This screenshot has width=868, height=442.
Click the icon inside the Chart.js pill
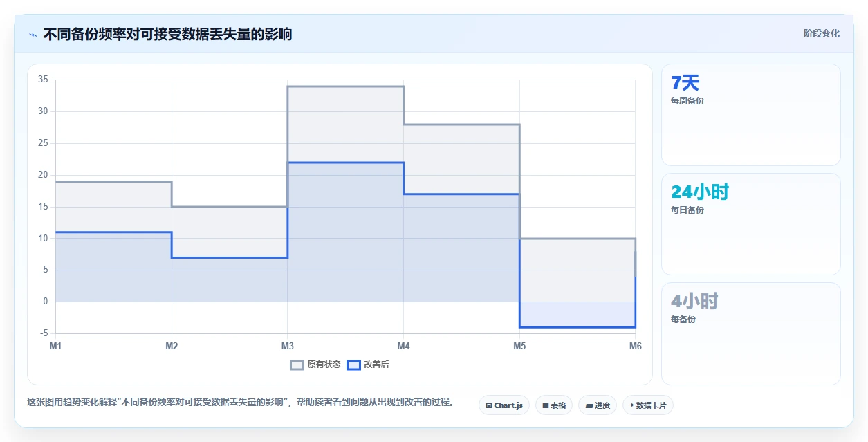tap(489, 406)
